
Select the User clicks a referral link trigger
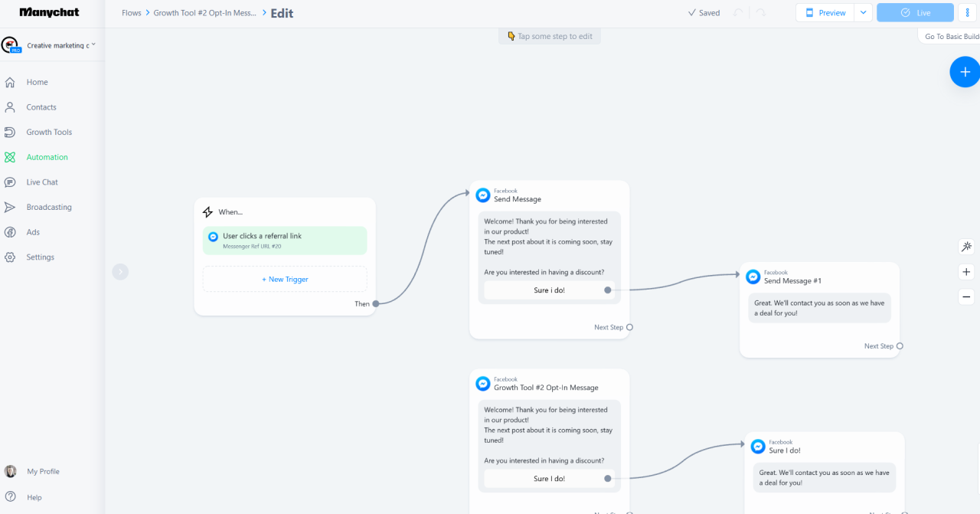tap(285, 241)
